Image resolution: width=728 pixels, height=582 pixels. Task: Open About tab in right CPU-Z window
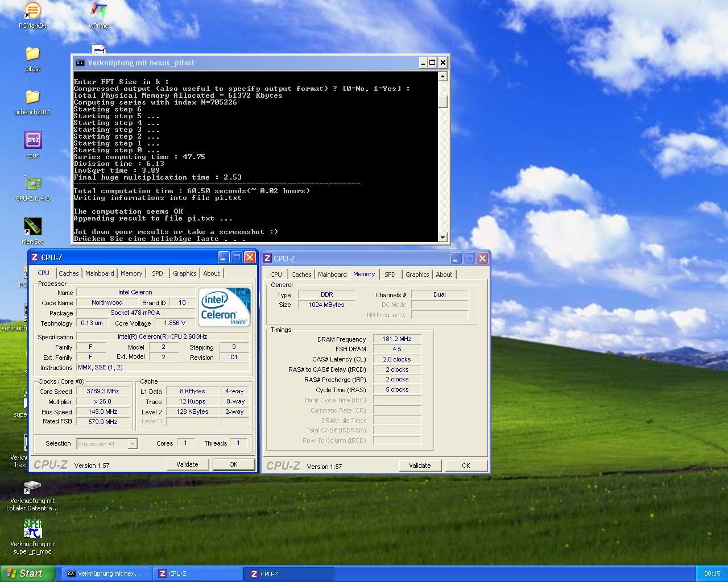click(444, 275)
